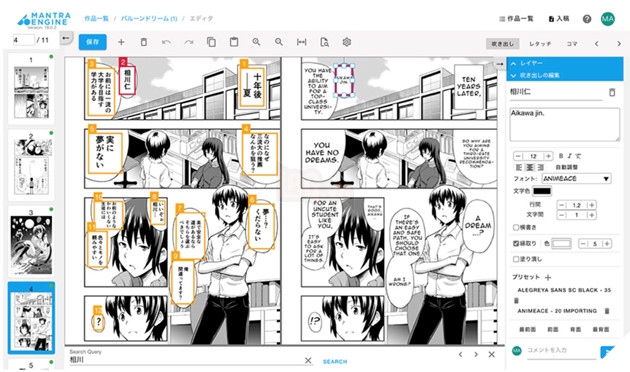Image resolution: width=630 pixels, height=372 pixels.
Task: Delete the ALEGREYA SANS SC BLACK preset
Action: click(x=517, y=300)
